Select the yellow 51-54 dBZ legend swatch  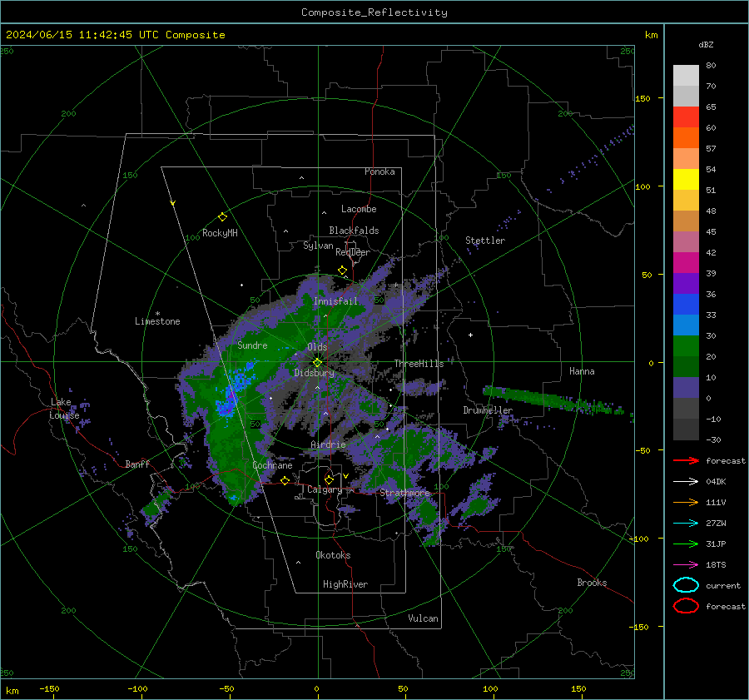click(686, 180)
